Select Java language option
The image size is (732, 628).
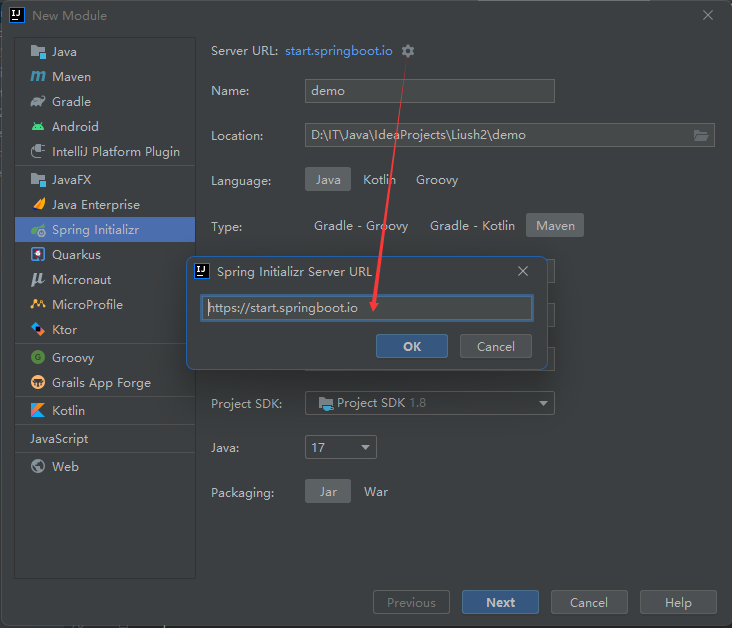point(328,179)
